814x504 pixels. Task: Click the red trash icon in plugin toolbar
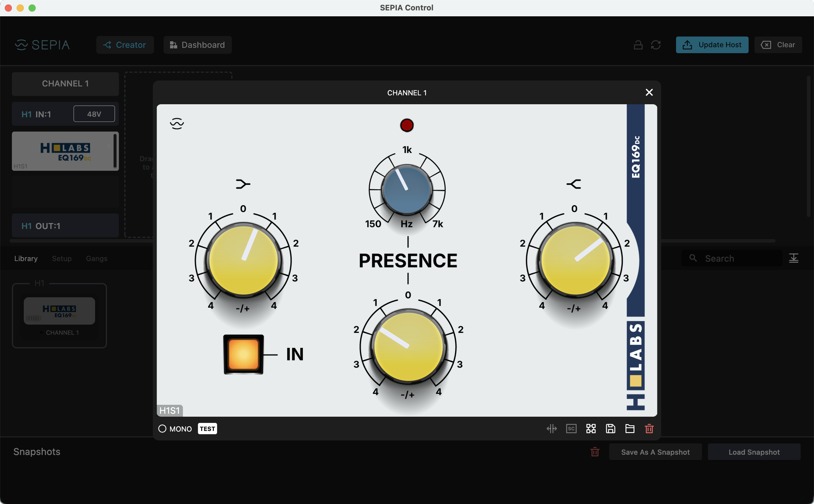(x=649, y=429)
